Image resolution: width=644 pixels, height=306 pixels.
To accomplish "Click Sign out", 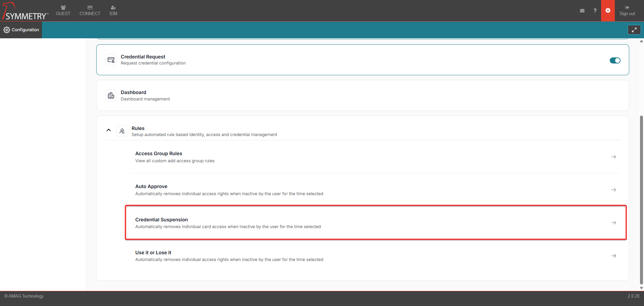I will click(627, 11).
